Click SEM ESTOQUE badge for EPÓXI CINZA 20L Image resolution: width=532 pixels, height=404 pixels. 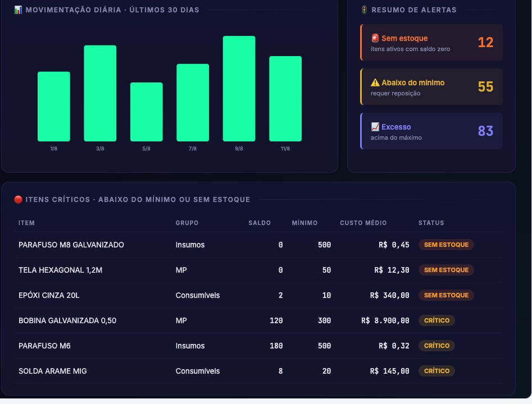(446, 295)
